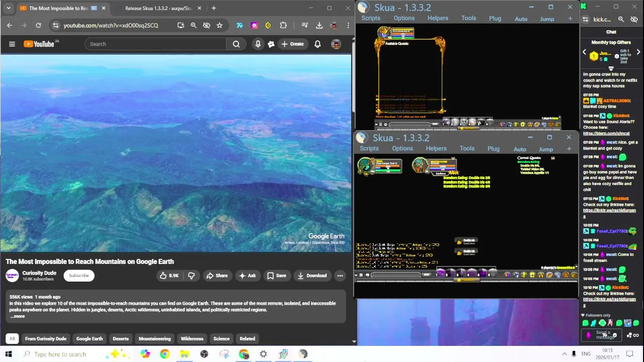
Task: Click the youtube.com address bar URL
Action: (x=111, y=25)
